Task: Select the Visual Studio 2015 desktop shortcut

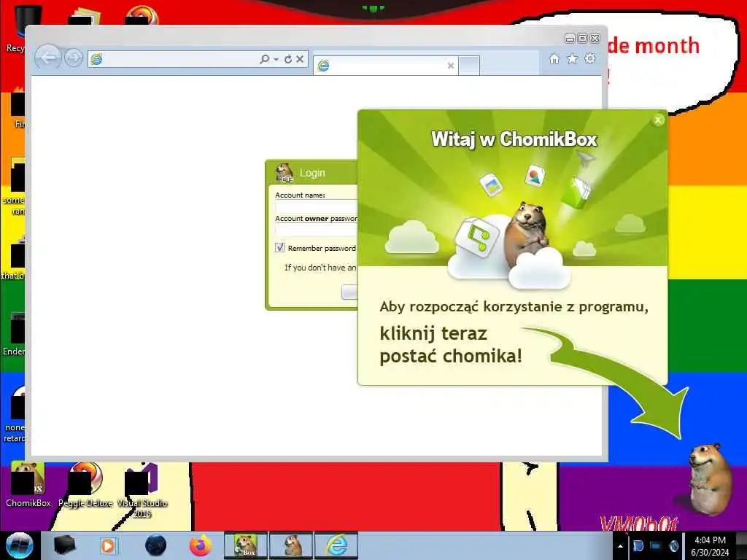Action: 142,491
